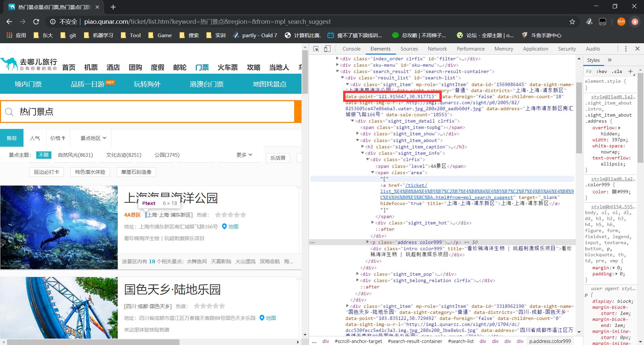Toggle the .cls class editor in Styles
The height and width of the screenshot is (345, 644).
[x=617, y=71]
